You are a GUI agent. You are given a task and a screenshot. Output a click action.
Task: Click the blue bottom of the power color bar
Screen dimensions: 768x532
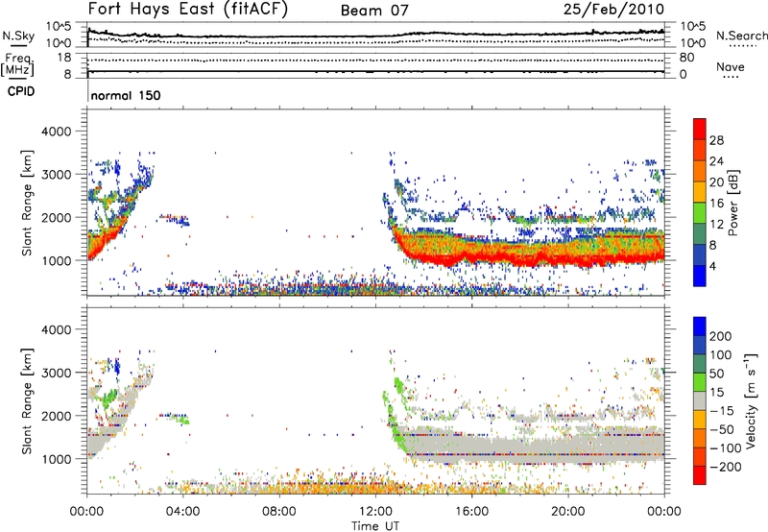(700, 277)
